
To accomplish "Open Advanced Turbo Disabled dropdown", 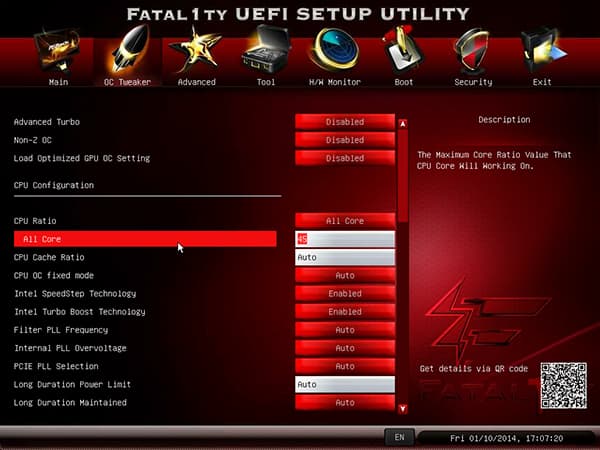I will click(x=345, y=122).
